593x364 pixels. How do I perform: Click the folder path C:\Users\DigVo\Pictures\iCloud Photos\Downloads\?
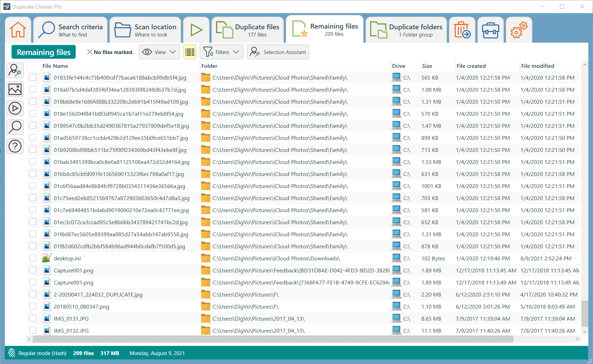click(x=277, y=258)
